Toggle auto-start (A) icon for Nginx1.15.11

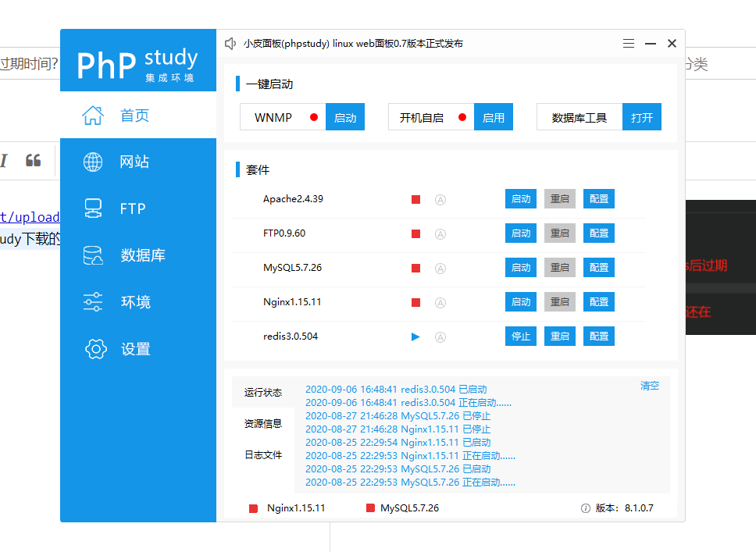point(440,303)
